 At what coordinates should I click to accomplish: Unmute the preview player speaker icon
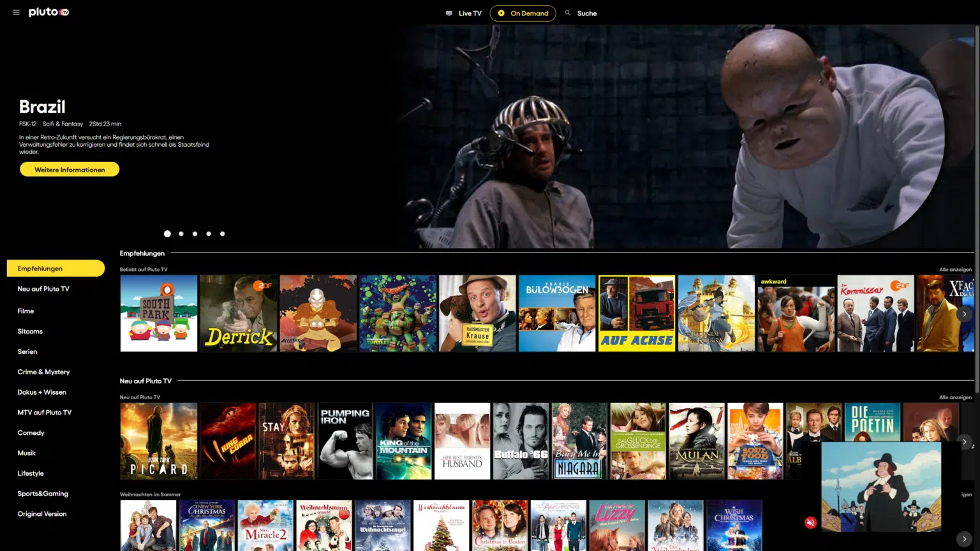810,522
